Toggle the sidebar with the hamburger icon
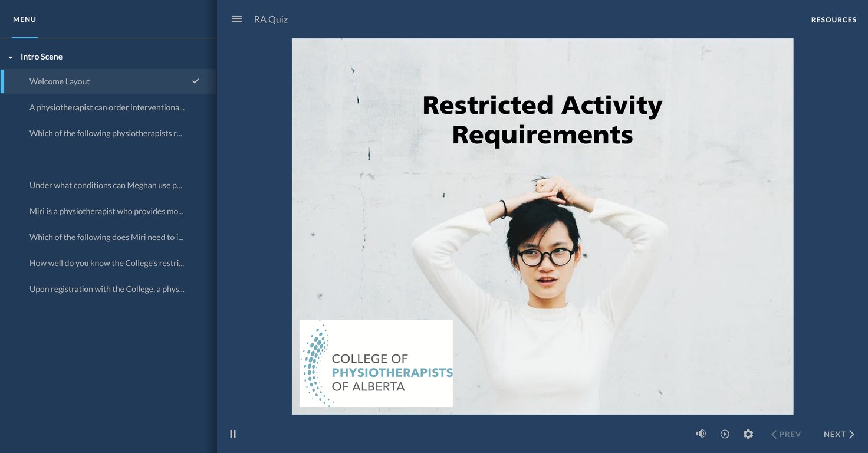 click(x=236, y=19)
